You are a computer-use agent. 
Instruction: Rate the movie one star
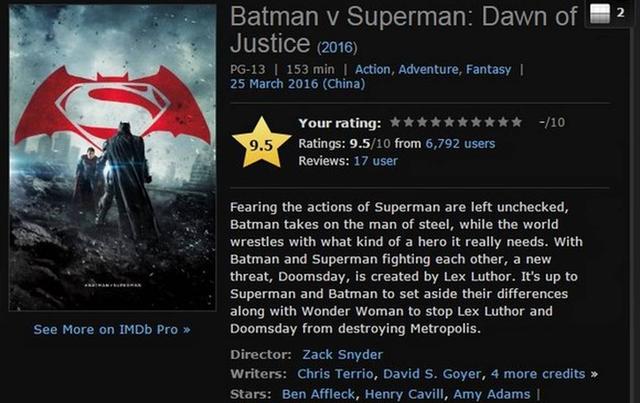395,122
